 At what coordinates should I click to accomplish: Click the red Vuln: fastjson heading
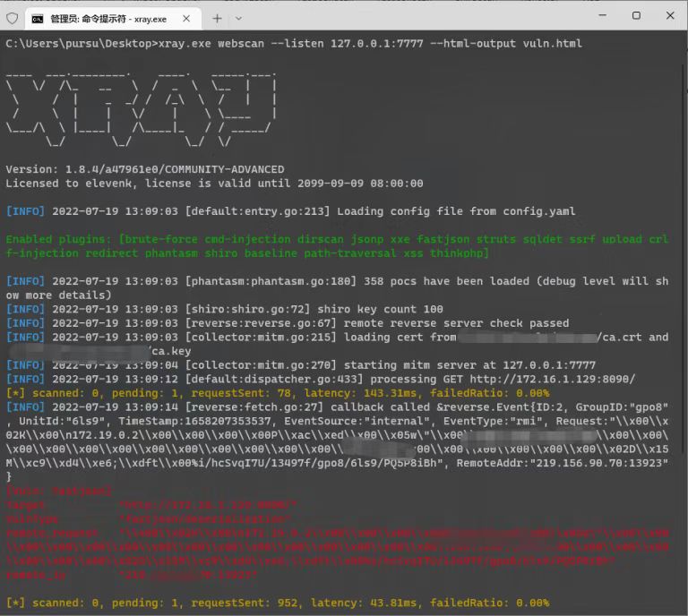[60, 491]
